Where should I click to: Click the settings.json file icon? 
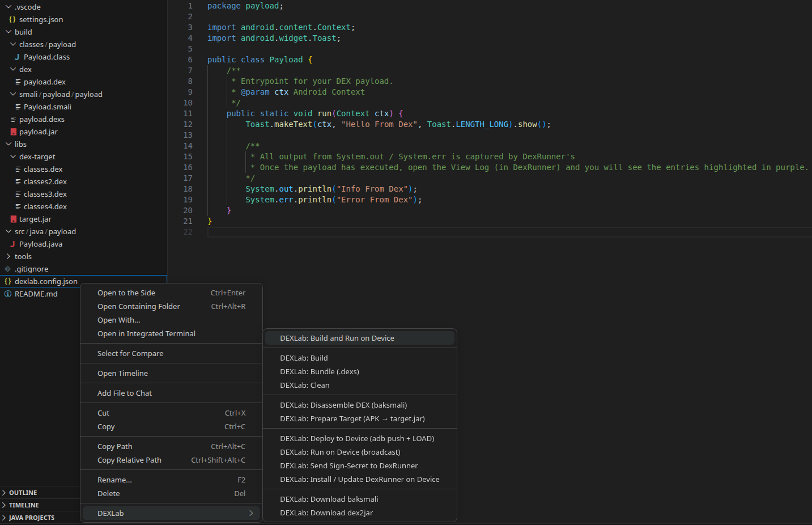(12, 19)
